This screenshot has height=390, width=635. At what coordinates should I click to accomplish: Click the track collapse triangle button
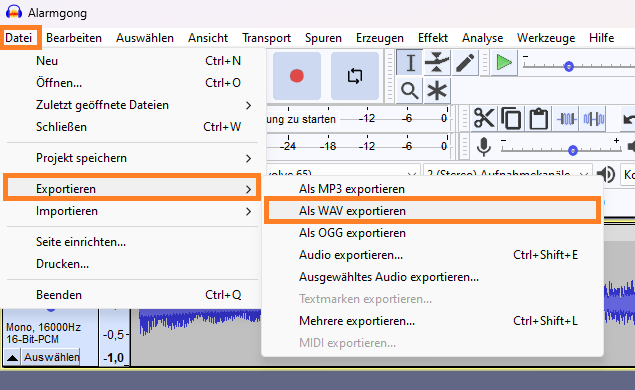[x=13, y=357]
